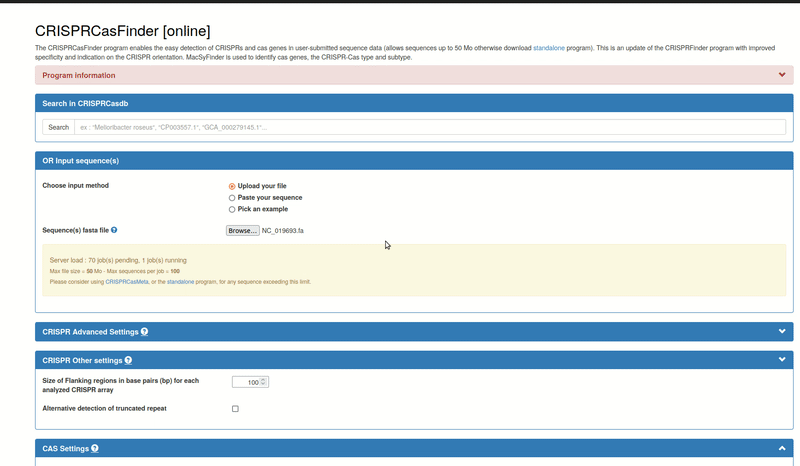Screen dimensions: 800x466
Task: Open help icon for CRISPR Other settings
Action: point(128,360)
